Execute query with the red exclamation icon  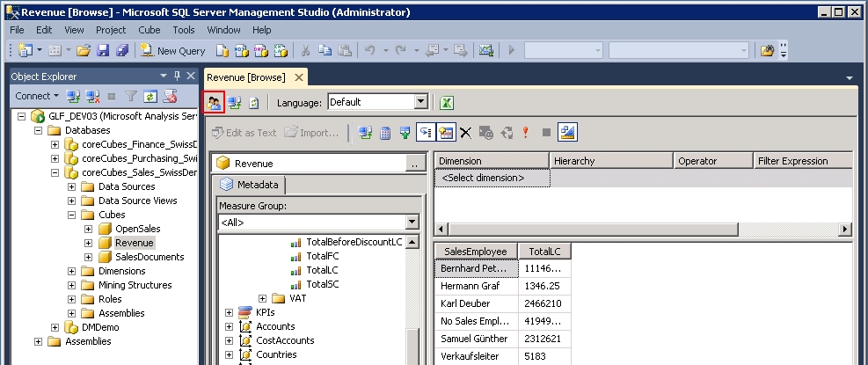[525, 133]
